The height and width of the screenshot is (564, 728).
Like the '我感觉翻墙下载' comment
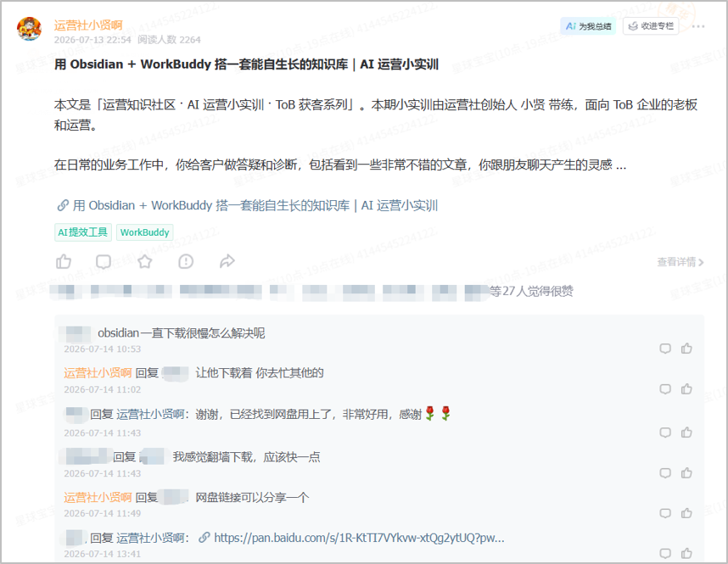[x=686, y=473]
